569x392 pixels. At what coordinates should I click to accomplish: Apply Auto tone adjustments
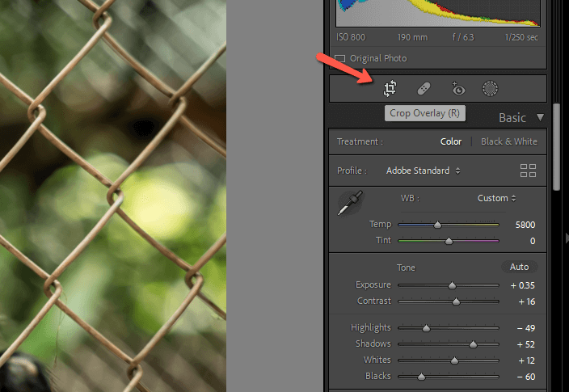pyautogui.click(x=519, y=267)
